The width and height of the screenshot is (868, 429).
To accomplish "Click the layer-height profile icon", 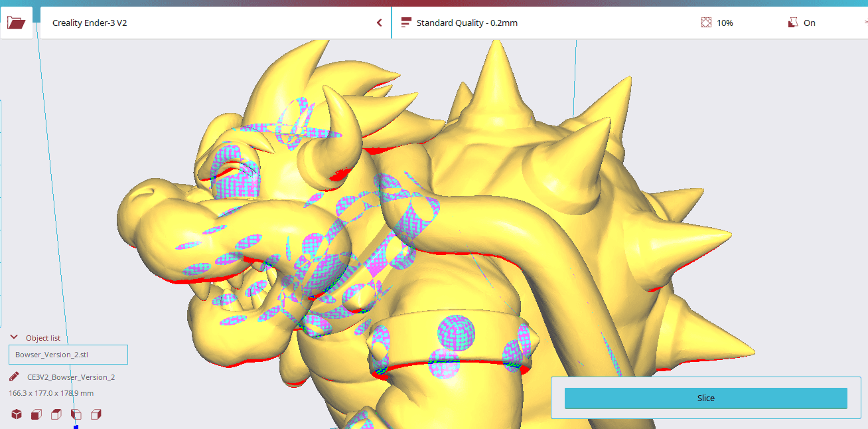I will tap(406, 23).
